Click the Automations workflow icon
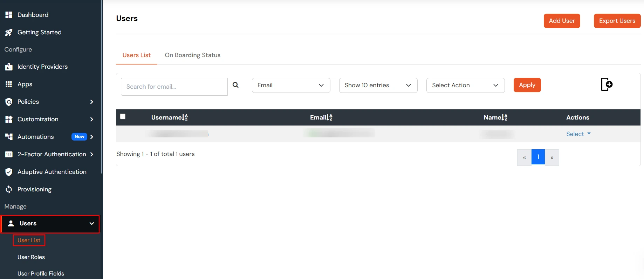This screenshot has width=644, height=279. pyautogui.click(x=9, y=137)
